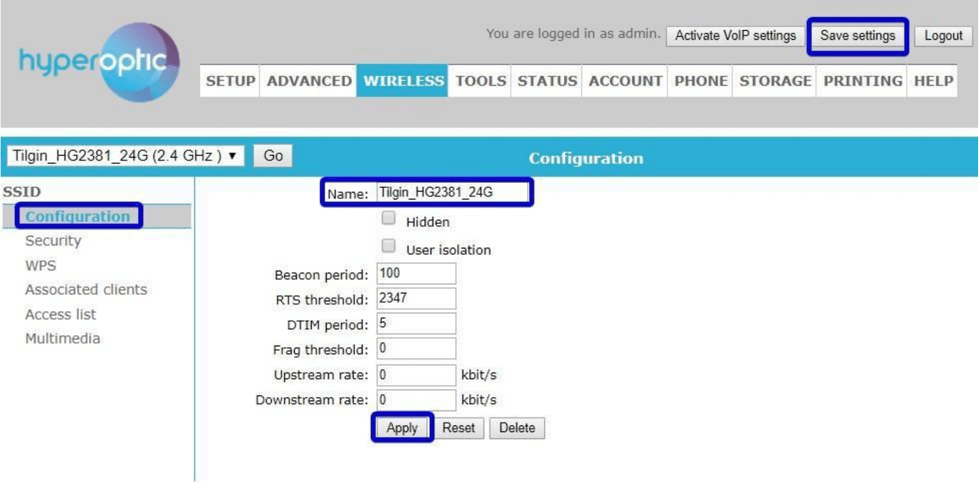This screenshot has width=980, height=483.
Task: Switch to the SETUP tab
Action: pyautogui.click(x=230, y=81)
